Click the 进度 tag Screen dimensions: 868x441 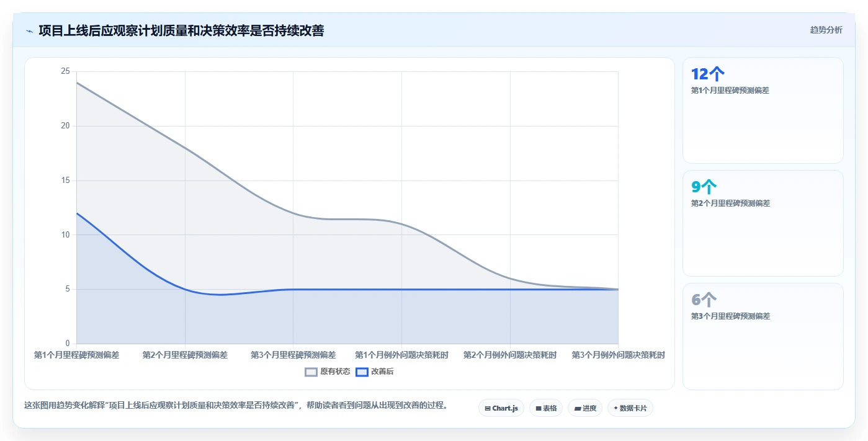(x=585, y=408)
